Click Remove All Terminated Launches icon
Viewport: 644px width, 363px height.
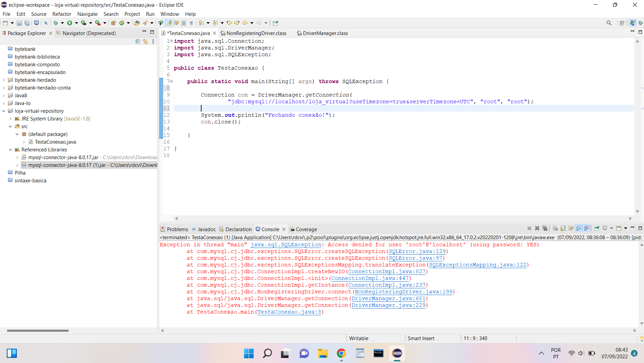[x=545, y=228]
